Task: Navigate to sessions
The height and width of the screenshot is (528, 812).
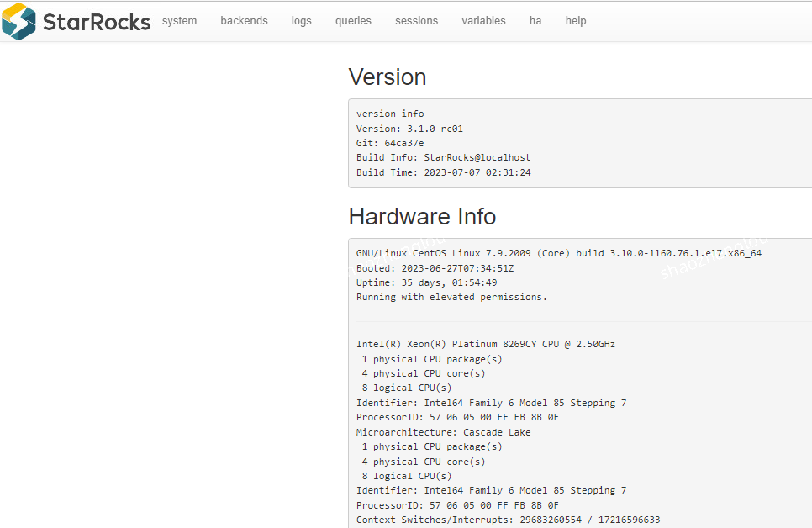Action: tap(416, 21)
